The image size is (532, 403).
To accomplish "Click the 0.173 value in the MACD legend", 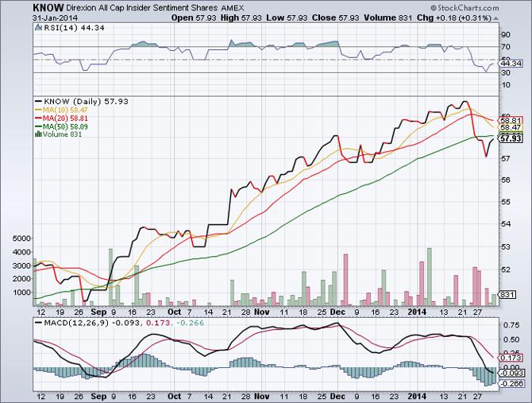I will click(x=158, y=323).
